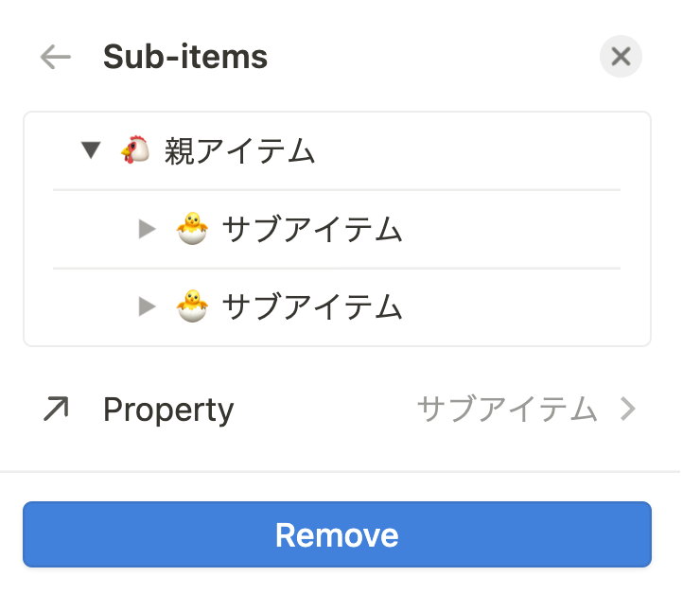
Task: Select the second サブアイテム label
Action: click(312, 305)
